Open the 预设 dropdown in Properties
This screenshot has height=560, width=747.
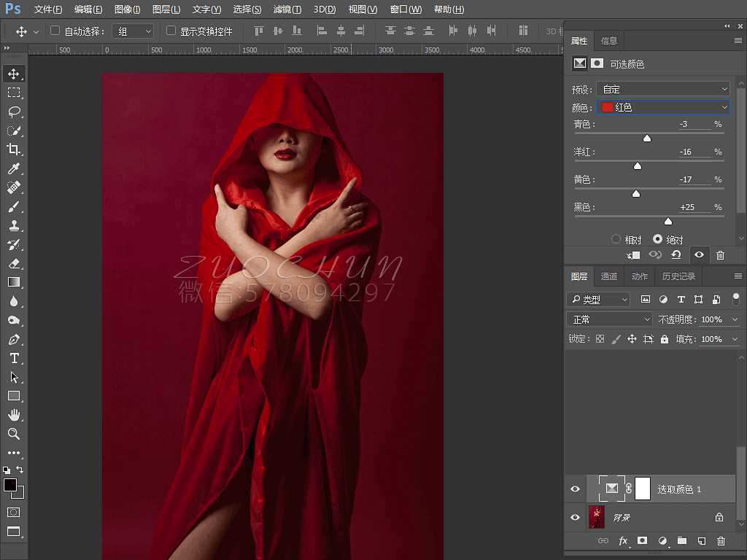click(662, 88)
